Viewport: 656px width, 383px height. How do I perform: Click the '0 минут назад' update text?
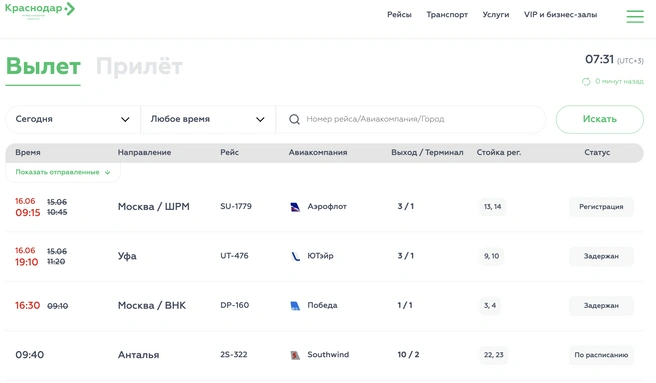click(x=619, y=81)
